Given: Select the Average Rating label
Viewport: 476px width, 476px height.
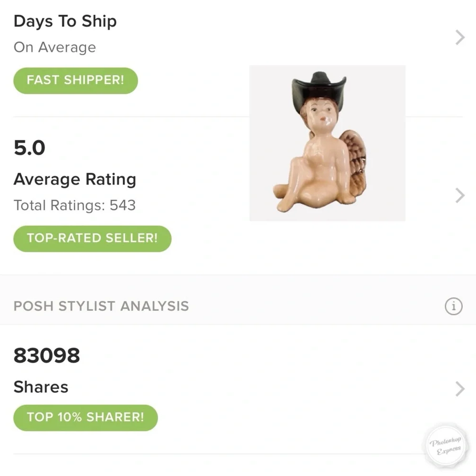Looking at the screenshot, I should point(75,179).
